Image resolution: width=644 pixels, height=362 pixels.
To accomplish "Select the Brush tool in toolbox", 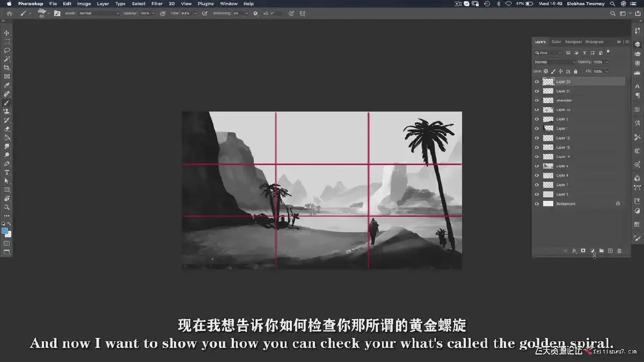I will pos(7,102).
